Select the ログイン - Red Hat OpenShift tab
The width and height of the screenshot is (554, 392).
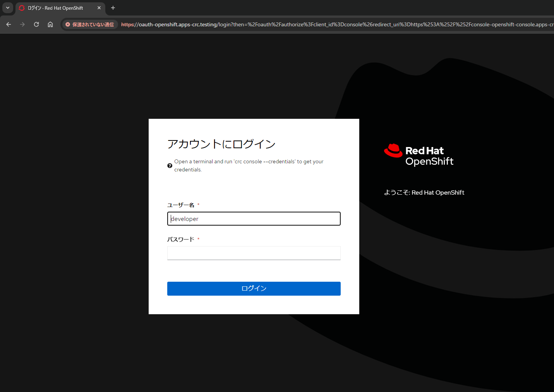58,8
